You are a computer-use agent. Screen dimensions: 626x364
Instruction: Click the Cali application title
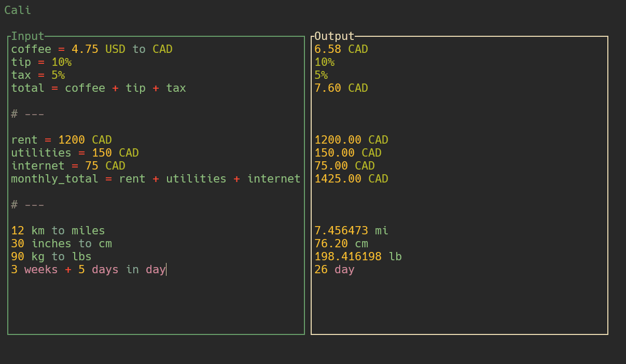point(18,10)
